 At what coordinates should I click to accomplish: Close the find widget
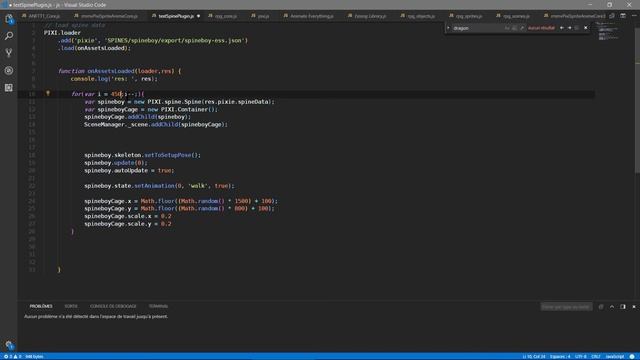click(x=586, y=28)
